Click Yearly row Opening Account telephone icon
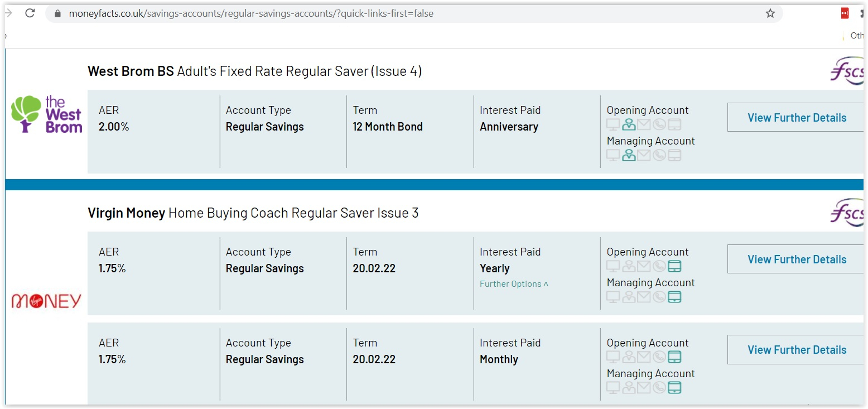This screenshot has height=409, width=868. click(659, 267)
